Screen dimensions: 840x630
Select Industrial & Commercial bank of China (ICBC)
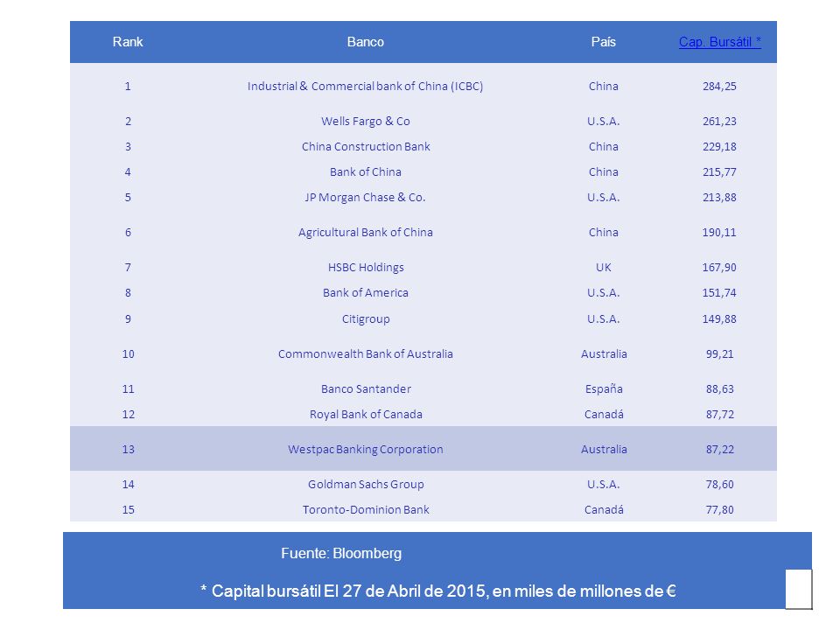(366, 87)
